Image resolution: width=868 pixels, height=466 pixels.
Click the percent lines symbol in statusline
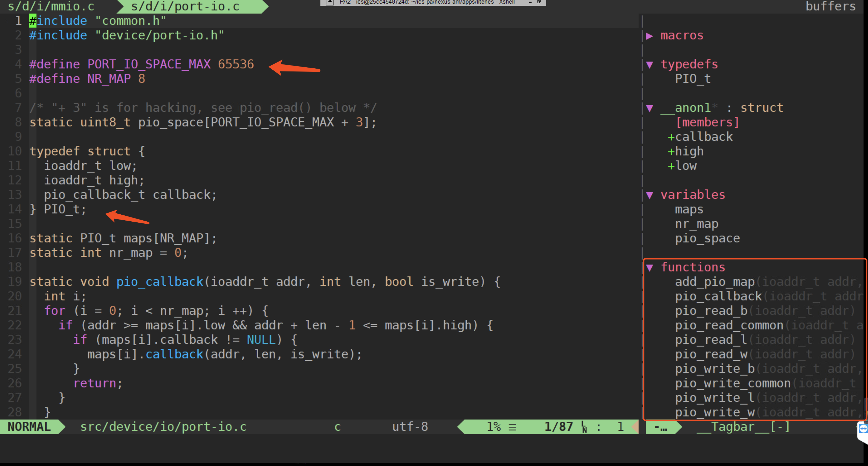point(512,427)
